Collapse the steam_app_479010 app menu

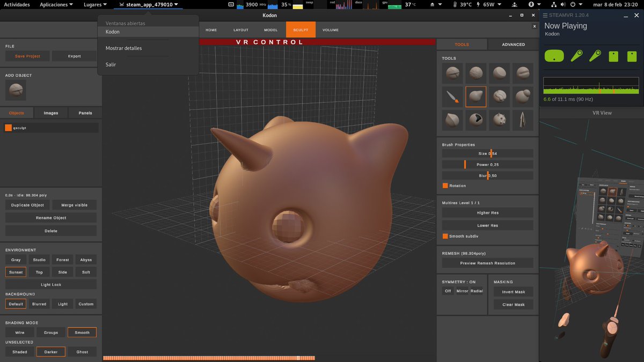149,4
